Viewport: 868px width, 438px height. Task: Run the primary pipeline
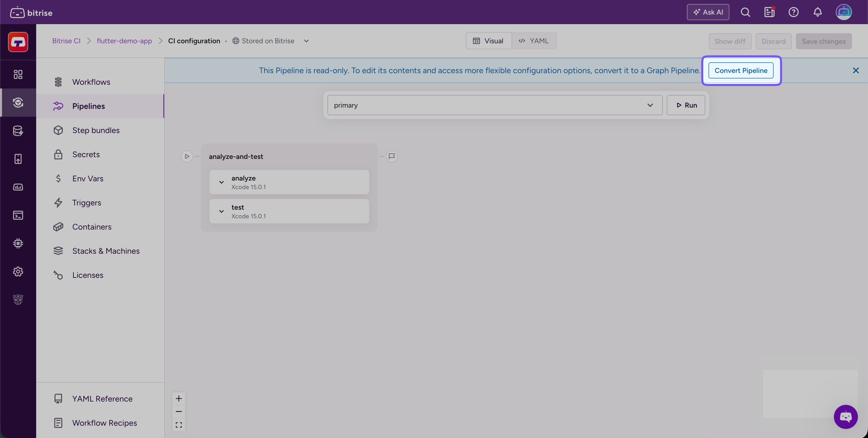tap(686, 105)
